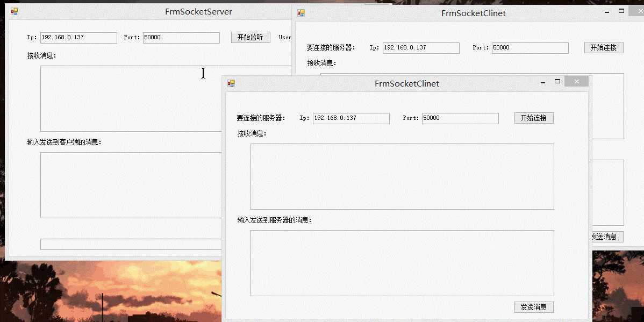Click 开始监听 in the FrmSocketServer window

[251, 38]
